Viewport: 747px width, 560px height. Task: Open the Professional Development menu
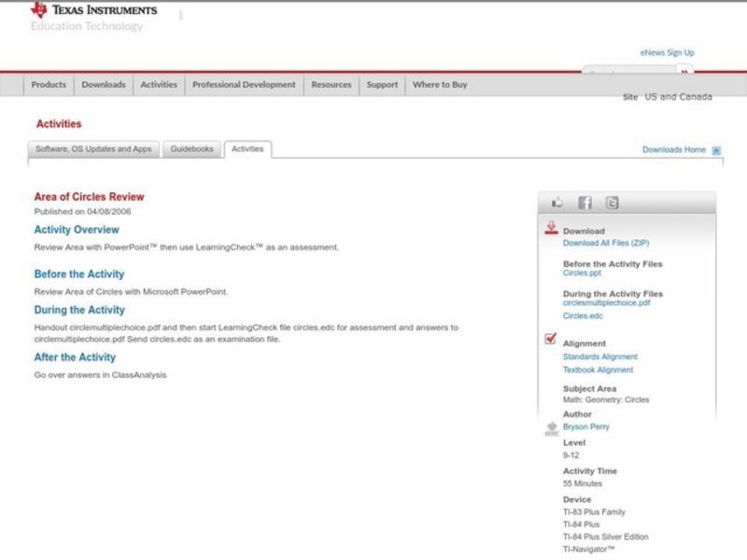[244, 85]
